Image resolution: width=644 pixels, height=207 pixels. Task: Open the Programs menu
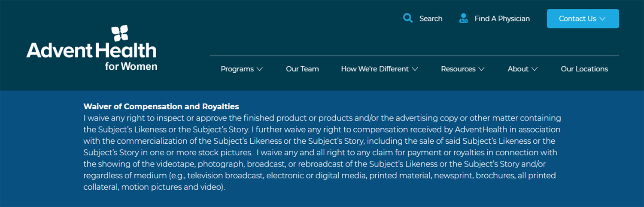tap(237, 69)
